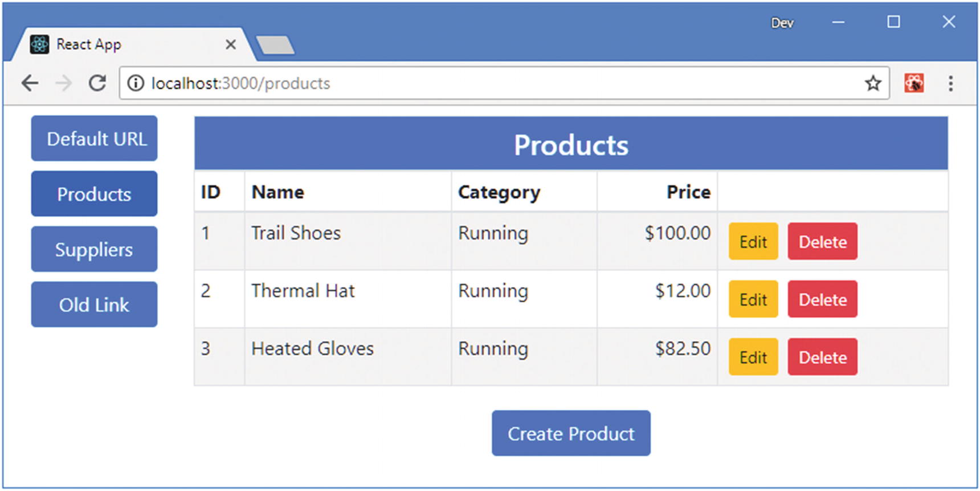Navigate to Default URL link

(94, 139)
